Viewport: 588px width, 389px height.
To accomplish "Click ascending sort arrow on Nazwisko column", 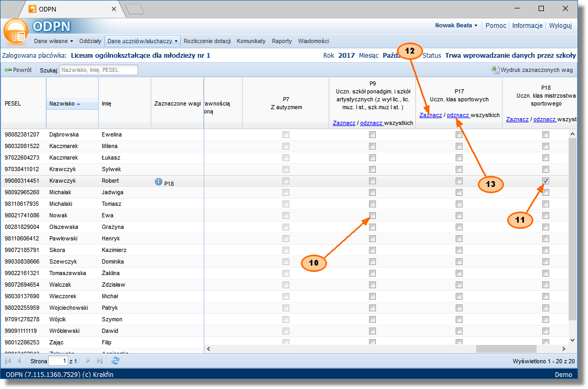I will (x=78, y=104).
